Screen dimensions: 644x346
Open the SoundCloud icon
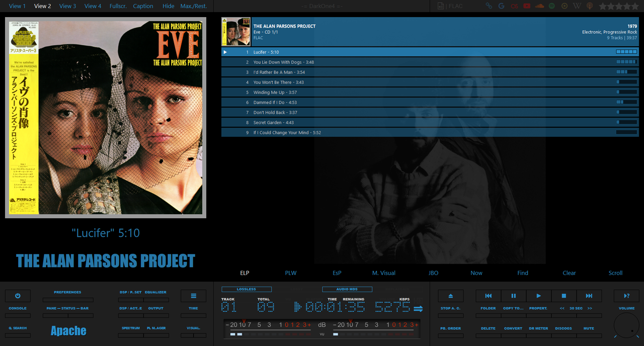pyautogui.click(x=539, y=6)
